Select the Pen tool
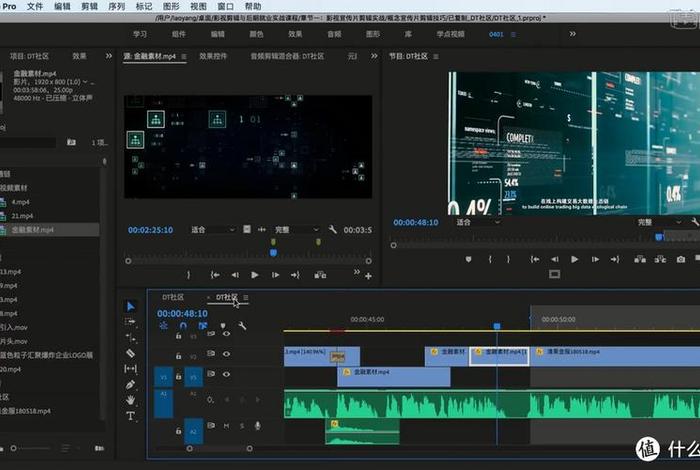The height and width of the screenshot is (470, 700). coord(130,384)
